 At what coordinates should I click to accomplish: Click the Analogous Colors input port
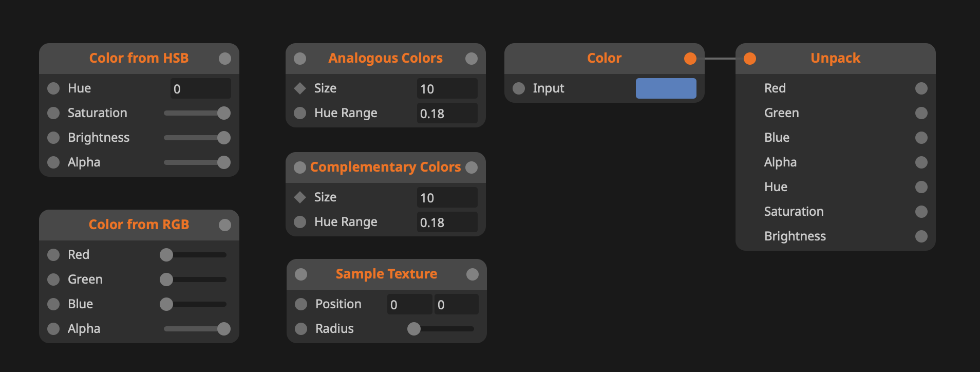300,59
